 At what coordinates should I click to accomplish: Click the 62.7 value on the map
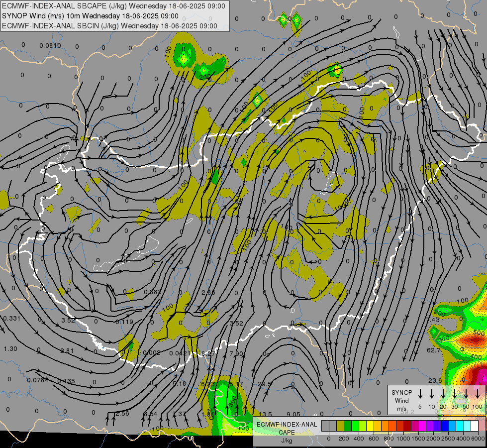click(x=434, y=350)
